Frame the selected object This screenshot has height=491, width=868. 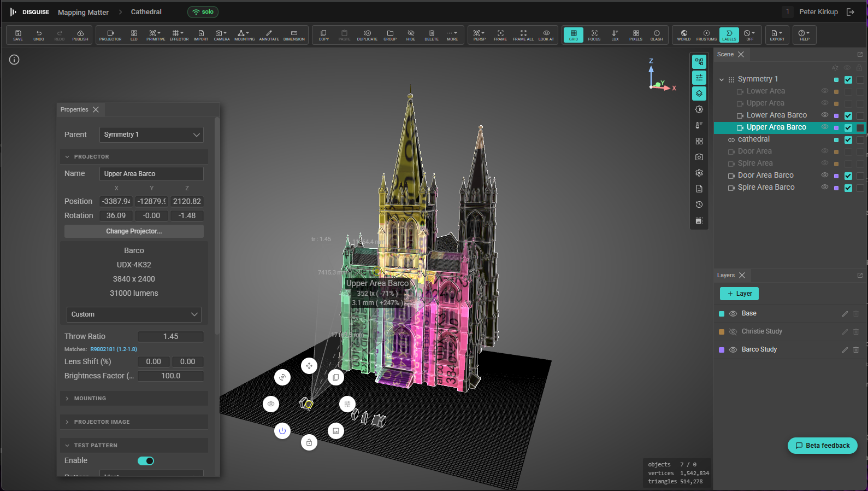[500, 35]
